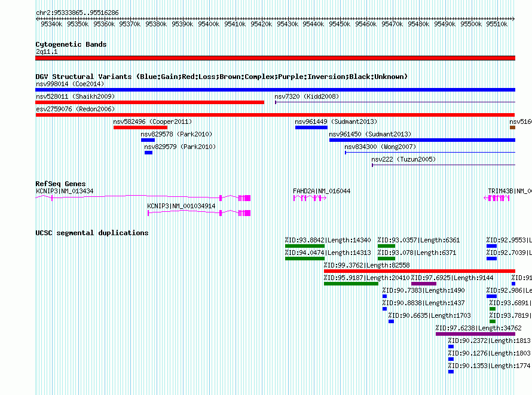Select variant nsv998014 (Coe2014) label
532x395 pixels.
(70, 84)
